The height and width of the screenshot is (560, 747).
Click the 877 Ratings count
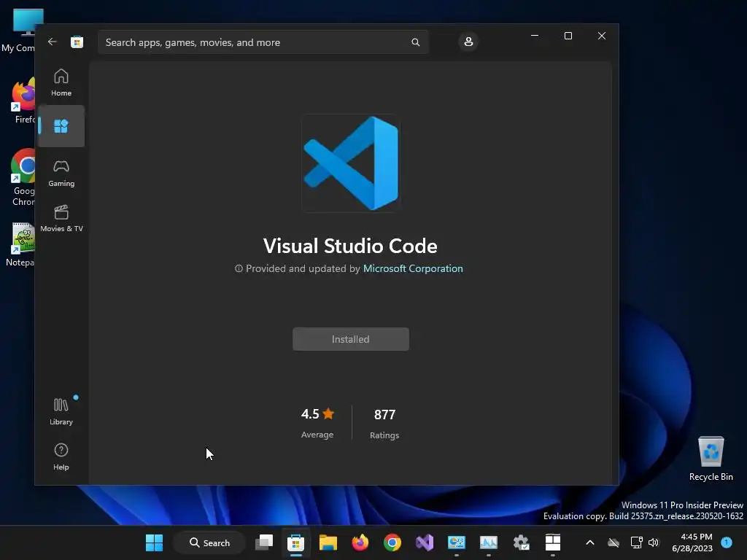tap(384, 424)
